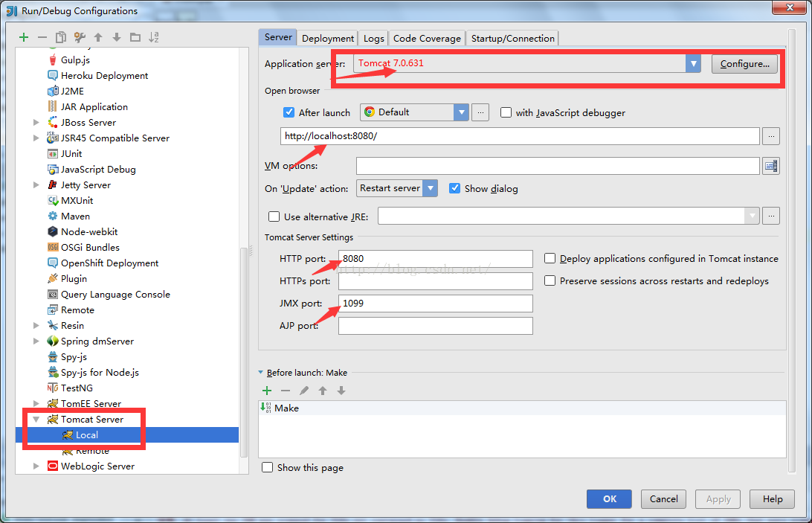Open browser Default dropdown
The width and height of the screenshot is (812, 523).
[414, 112]
